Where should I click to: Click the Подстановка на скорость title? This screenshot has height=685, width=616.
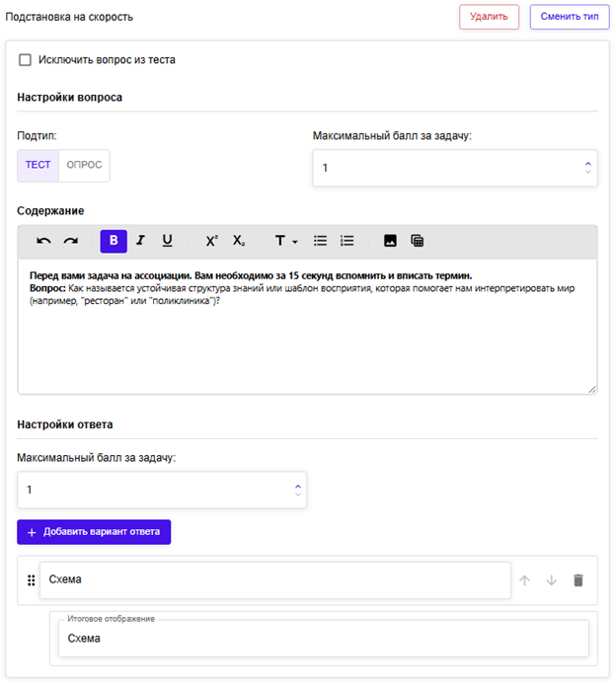coord(69,17)
